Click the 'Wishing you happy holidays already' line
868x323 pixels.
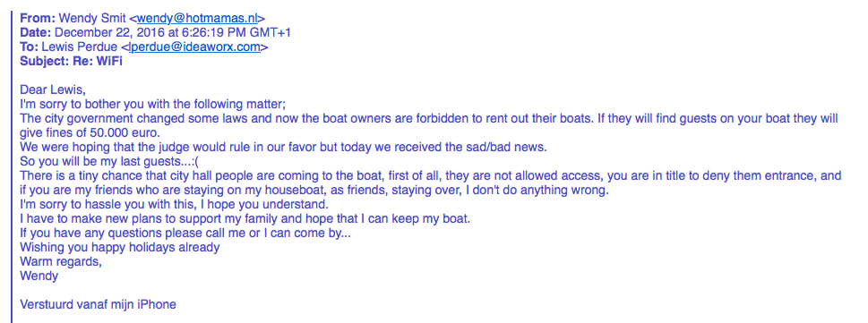coord(119,247)
